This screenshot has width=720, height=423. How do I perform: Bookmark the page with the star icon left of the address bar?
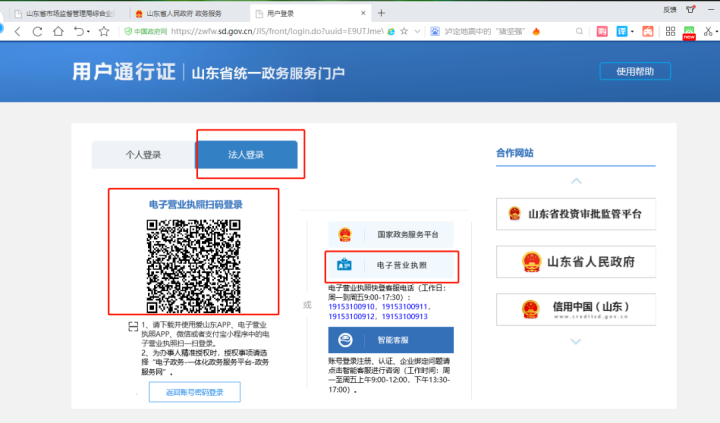tap(104, 31)
